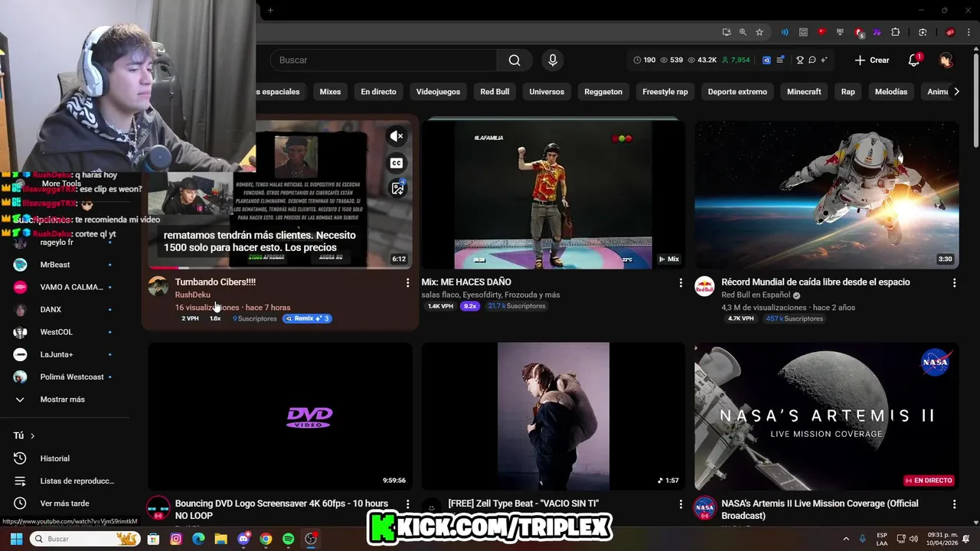Select the Rap filter chip
Screen dimensions: 980x551
coord(848,92)
